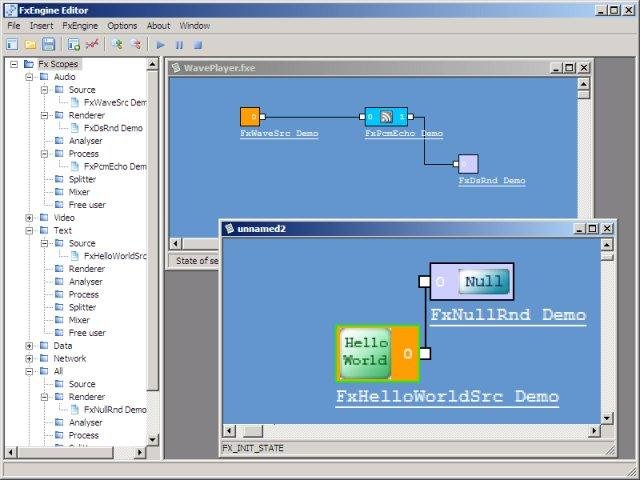Click the Save disk icon in toolbar
640x480 pixels.
click(x=48, y=44)
